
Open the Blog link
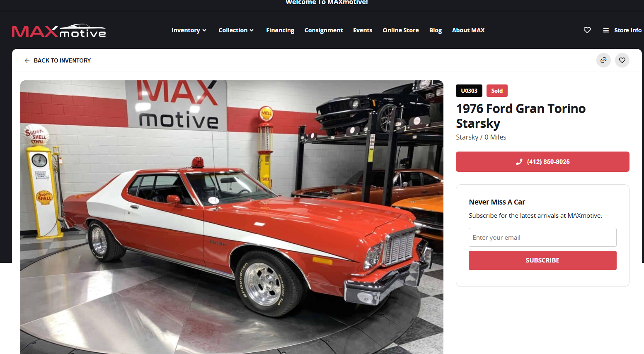(436, 30)
